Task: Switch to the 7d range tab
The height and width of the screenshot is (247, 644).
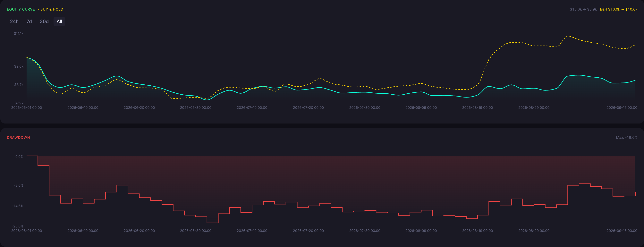Action: [29, 21]
